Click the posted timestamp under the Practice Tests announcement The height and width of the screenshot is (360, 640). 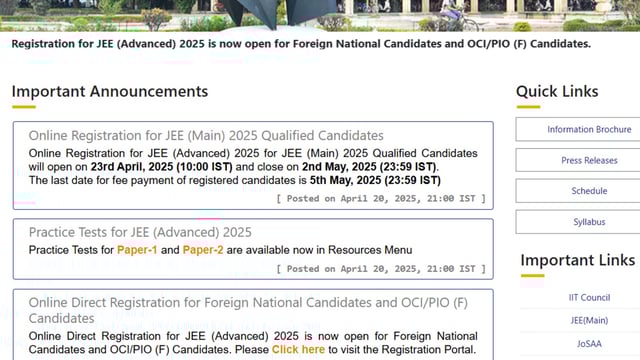pos(381,269)
